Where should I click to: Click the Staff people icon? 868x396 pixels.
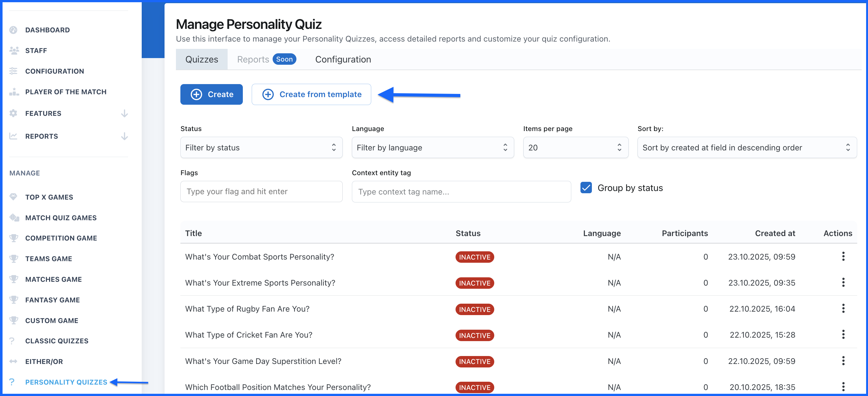click(14, 50)
